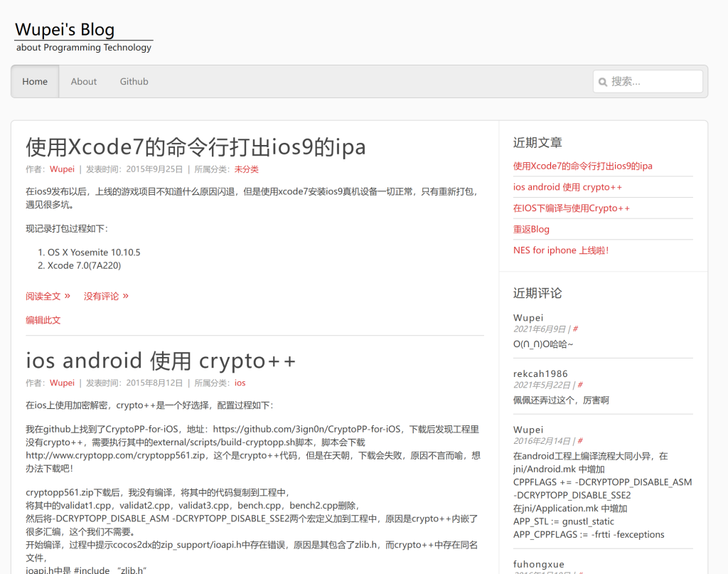
Task: Open recent post 在IOS下编译与使用Crypto++
Action: (571, 208)
